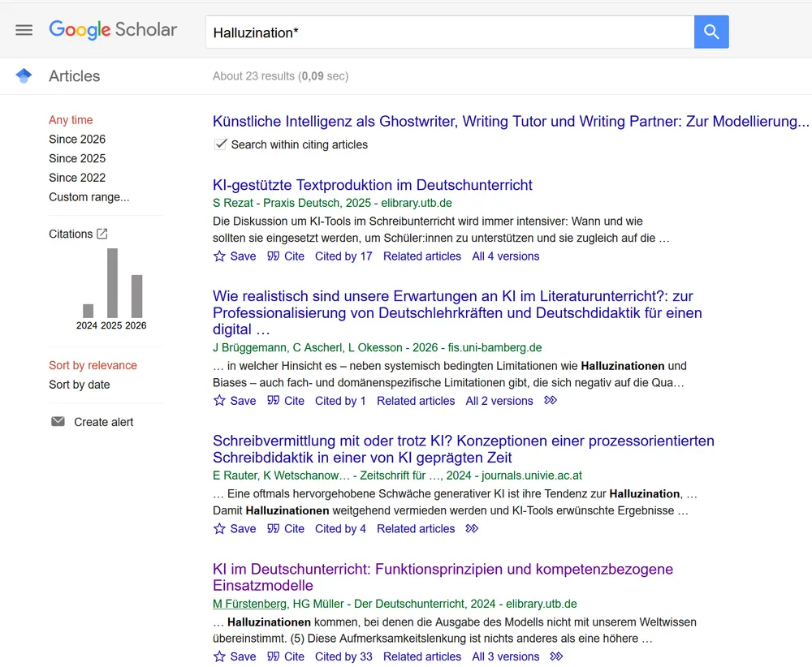Click the Google Scholar logo
Viewport: 812px width, 667px height.
point(113,29)
